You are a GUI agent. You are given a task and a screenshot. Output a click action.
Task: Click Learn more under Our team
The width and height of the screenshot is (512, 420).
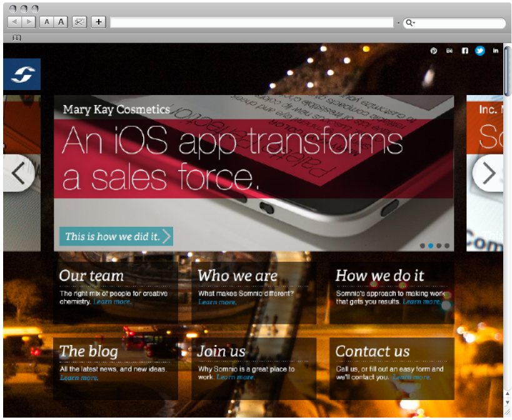(113, 301)
